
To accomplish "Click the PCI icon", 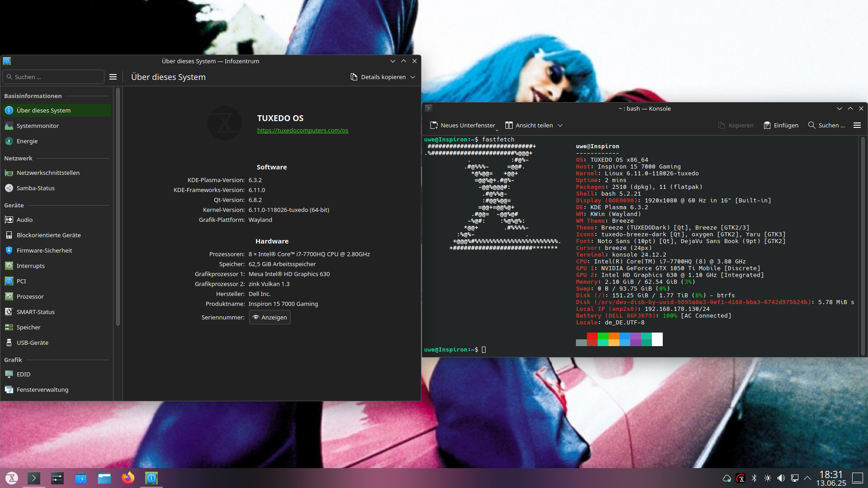I will point(9,281).
